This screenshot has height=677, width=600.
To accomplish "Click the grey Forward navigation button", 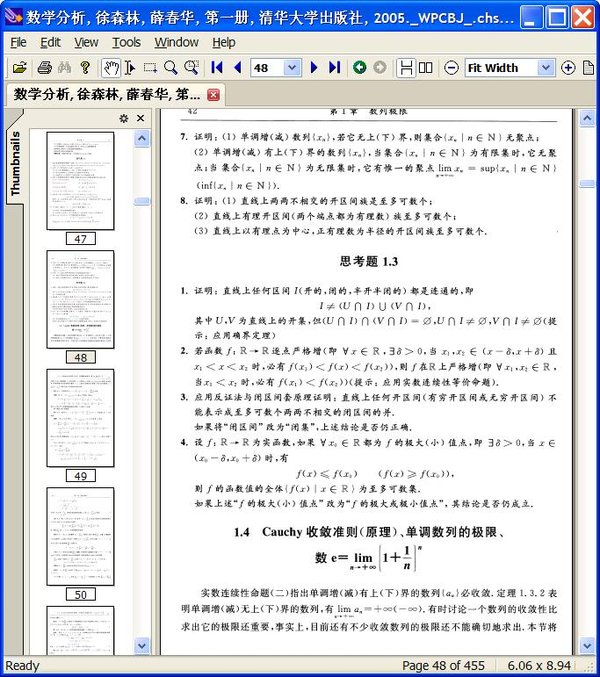I will point(380,68).
